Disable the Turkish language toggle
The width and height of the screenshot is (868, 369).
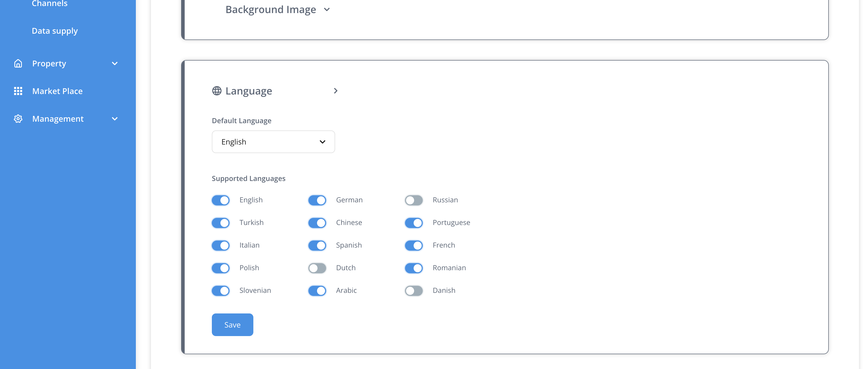tap(220, 223)
